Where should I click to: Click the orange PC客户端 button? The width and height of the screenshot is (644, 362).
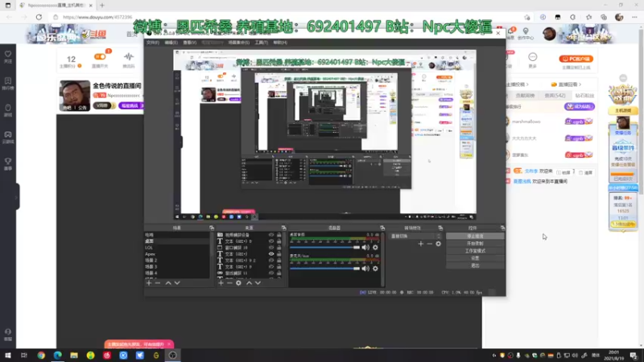pos(576,59)
